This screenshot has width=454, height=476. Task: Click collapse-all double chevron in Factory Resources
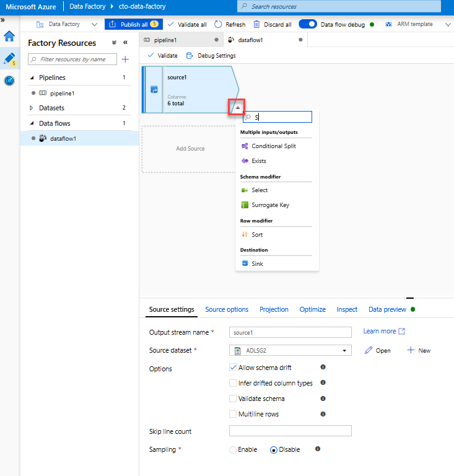pyautogui.click(x=114, y=43)
